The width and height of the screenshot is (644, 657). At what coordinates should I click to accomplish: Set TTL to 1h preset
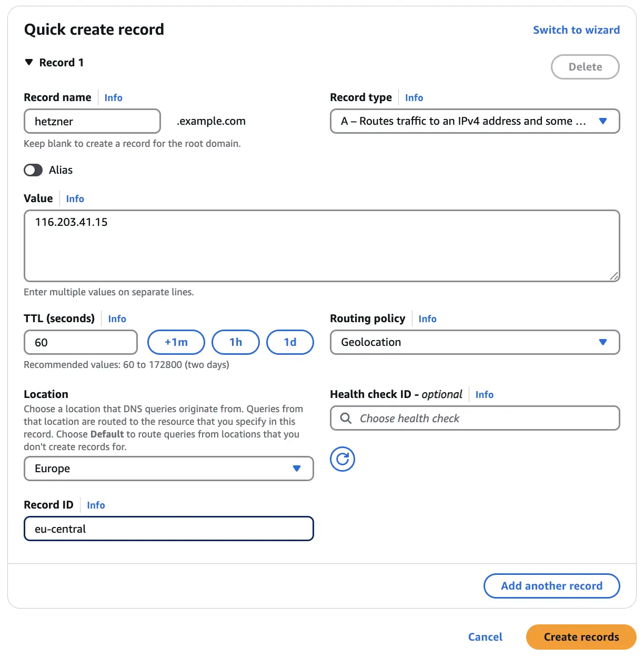(x=235, y=342)
